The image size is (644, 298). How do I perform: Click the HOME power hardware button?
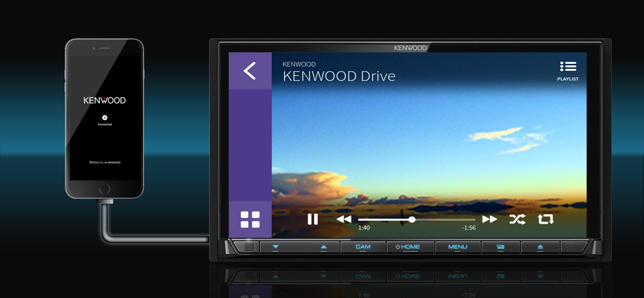(x=410, y=247)
